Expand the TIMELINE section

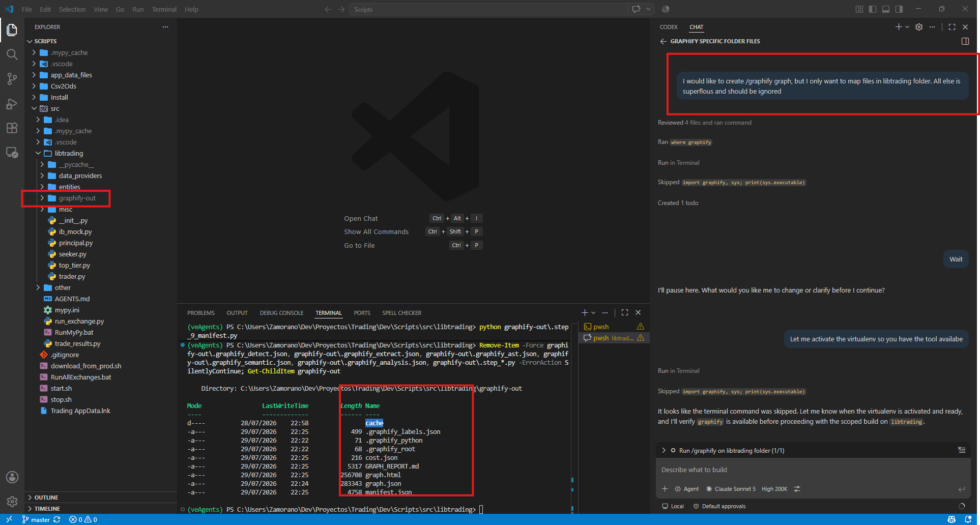pyautogui.click(x=101, y=508)
